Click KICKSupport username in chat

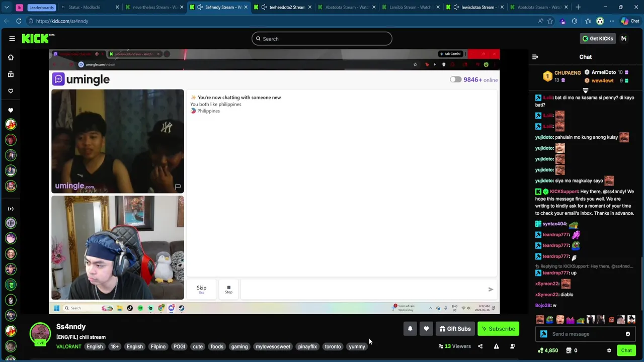pyautogui.click(x=564, y=192)
